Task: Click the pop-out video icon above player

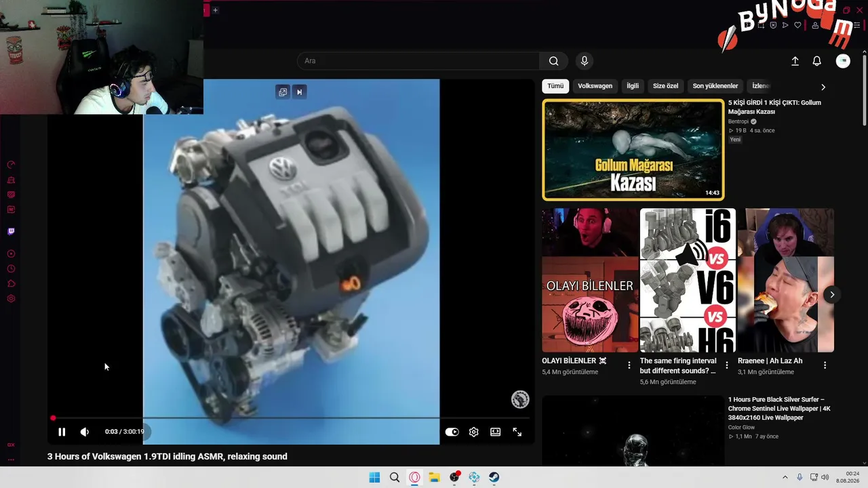Action: [x=283, y=92]
